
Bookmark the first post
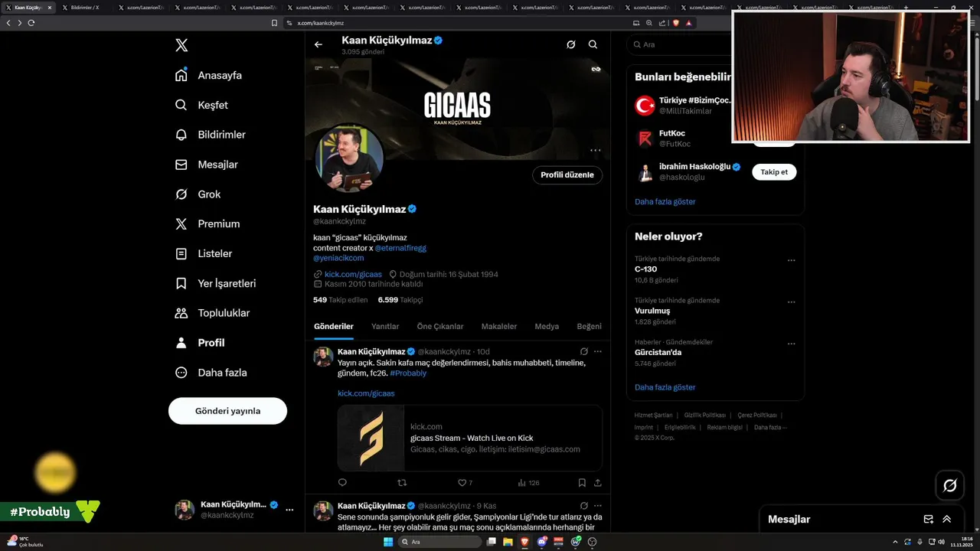pos(582,483)
